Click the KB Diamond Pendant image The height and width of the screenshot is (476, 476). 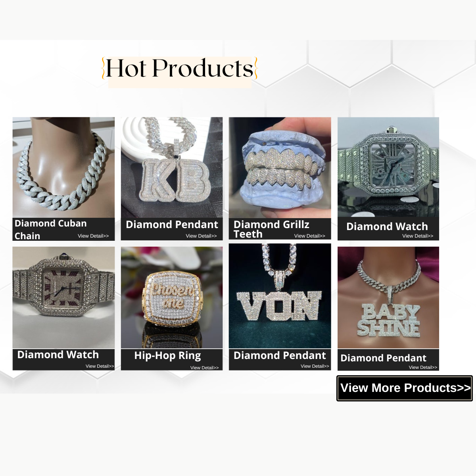tap(172, 167)
